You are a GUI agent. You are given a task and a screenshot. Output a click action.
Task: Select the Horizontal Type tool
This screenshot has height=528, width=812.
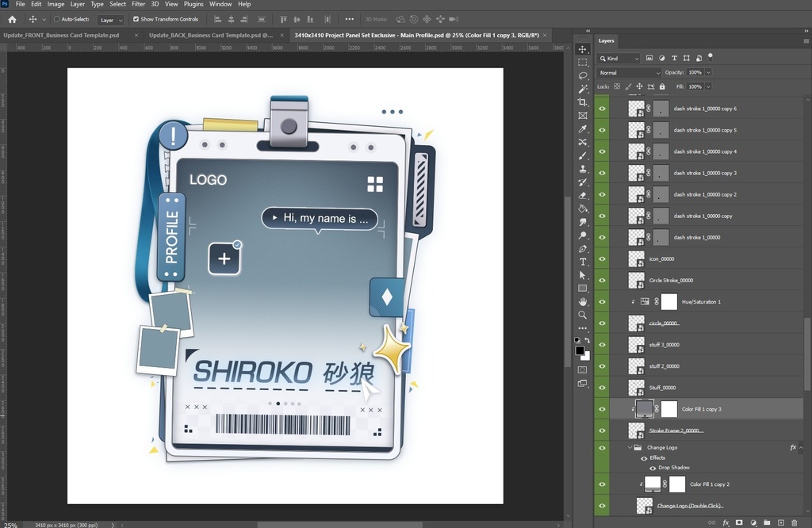(583, 262)
